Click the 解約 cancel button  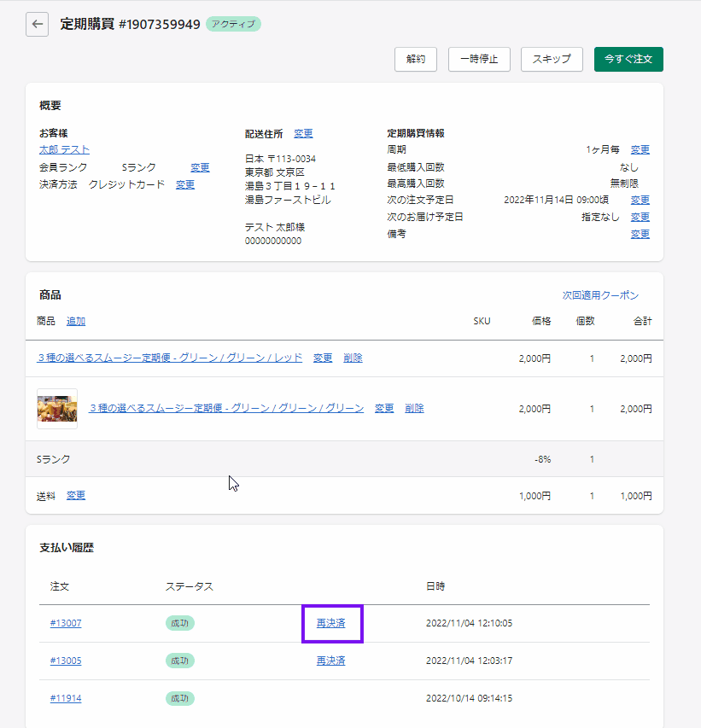tap(416, 59)
